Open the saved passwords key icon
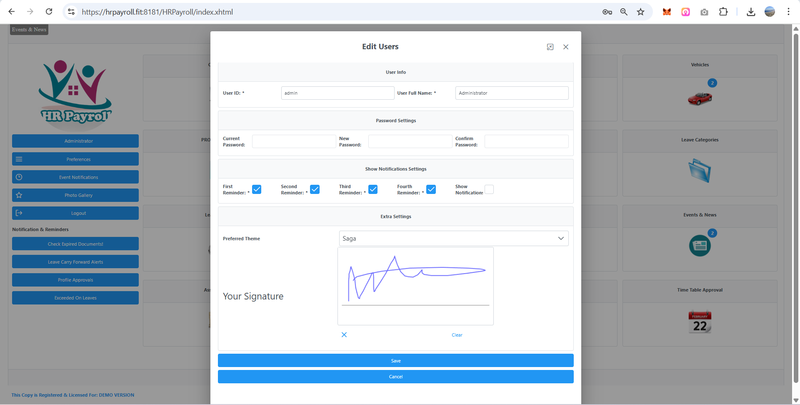This screenshot has height=405, width=800. (x=607, y=12)
